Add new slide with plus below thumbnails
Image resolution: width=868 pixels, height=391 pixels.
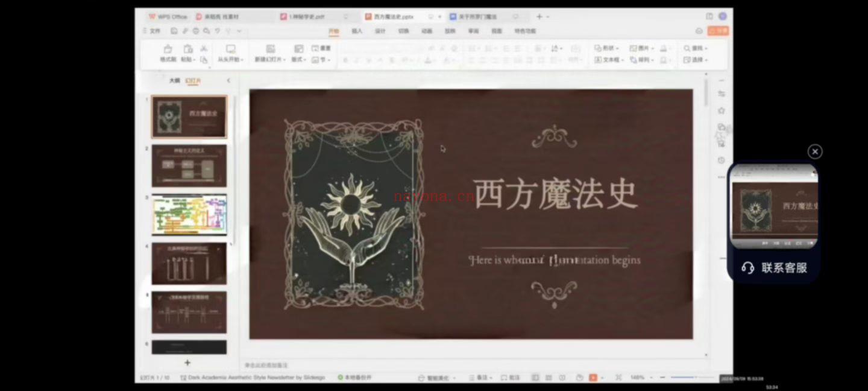tap(187, 363)
